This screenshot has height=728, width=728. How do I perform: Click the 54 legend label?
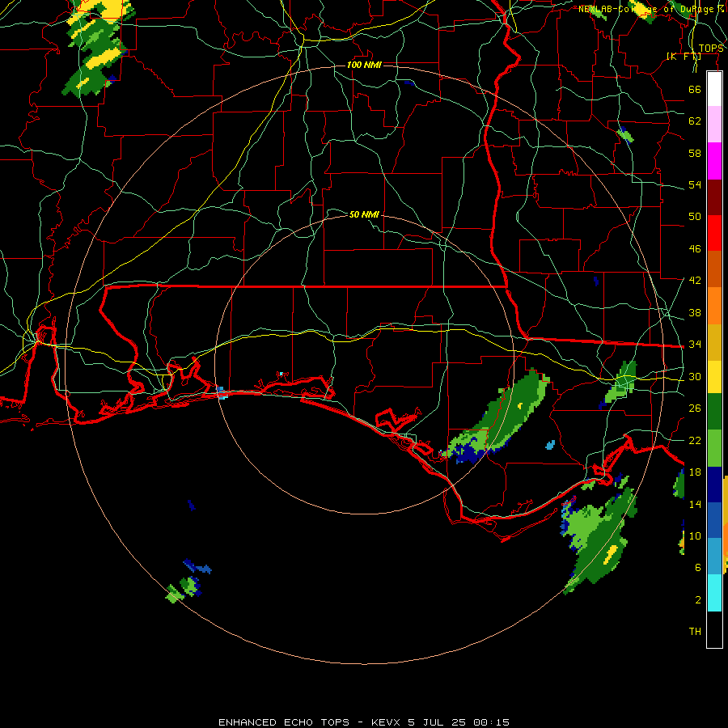[695, 184]
